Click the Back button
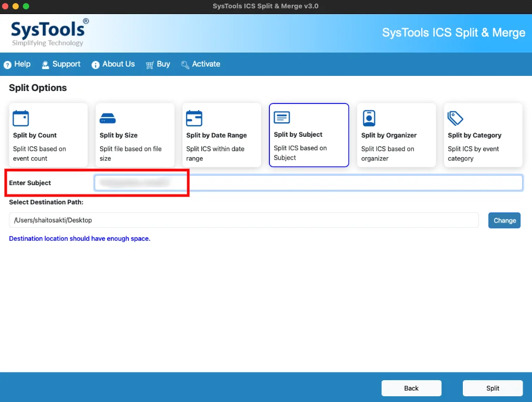Image resolution: width=532 pixels, height=402 pixels. pos(411,388)
